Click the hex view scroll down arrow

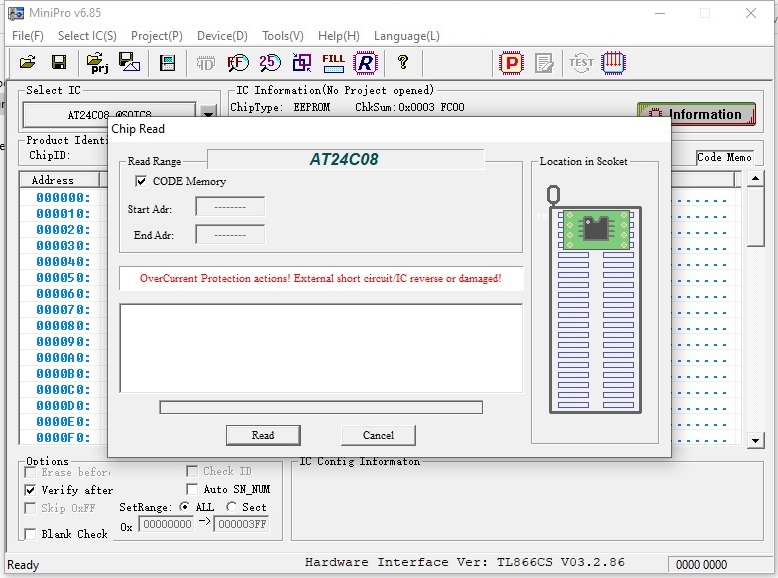756,440
